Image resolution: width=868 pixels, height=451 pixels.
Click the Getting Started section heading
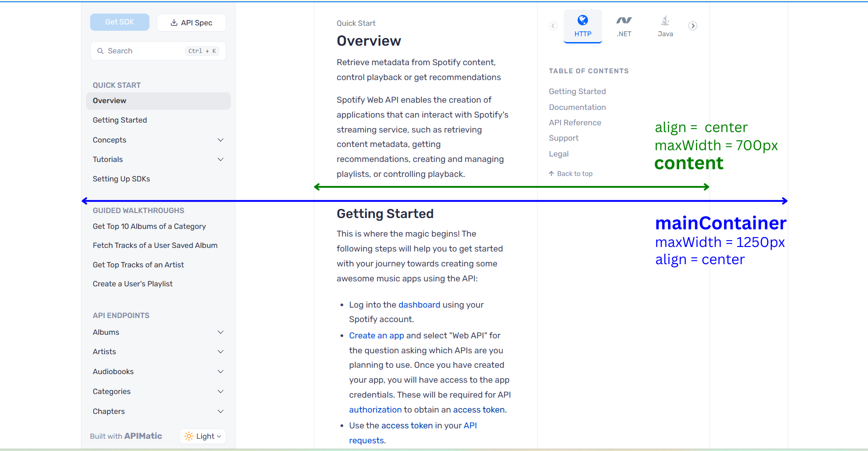click(385, 214)
